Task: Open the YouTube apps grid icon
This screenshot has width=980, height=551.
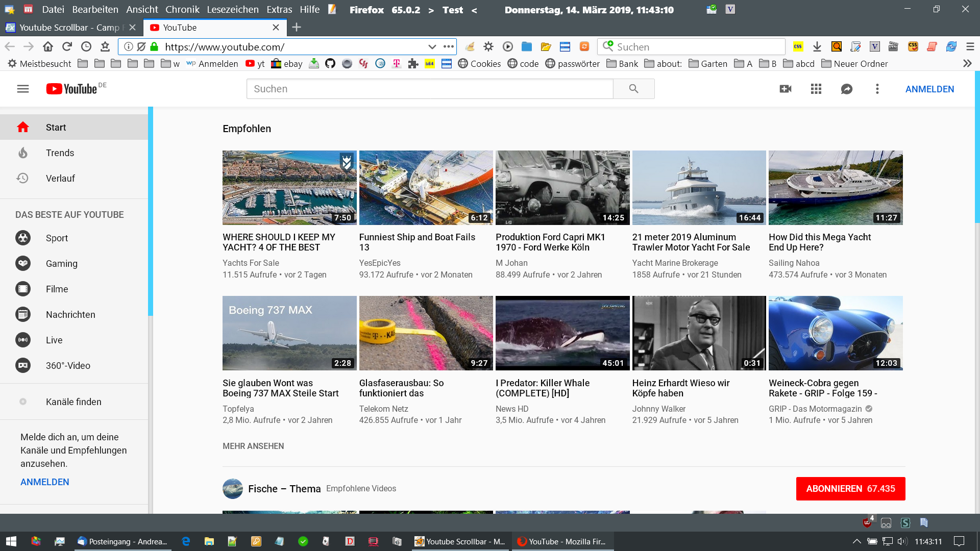Action: coord(816,89)
